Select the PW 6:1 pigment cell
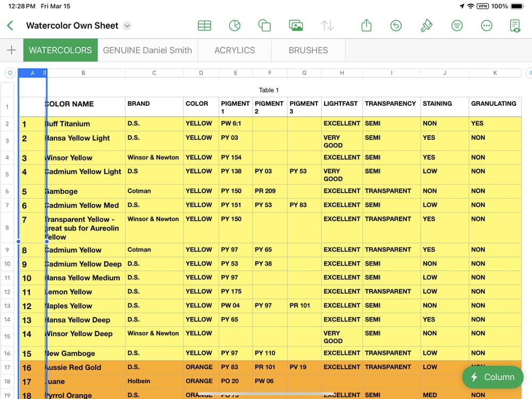The height and width of the screenshot is (399, 532). click(236, 124)
